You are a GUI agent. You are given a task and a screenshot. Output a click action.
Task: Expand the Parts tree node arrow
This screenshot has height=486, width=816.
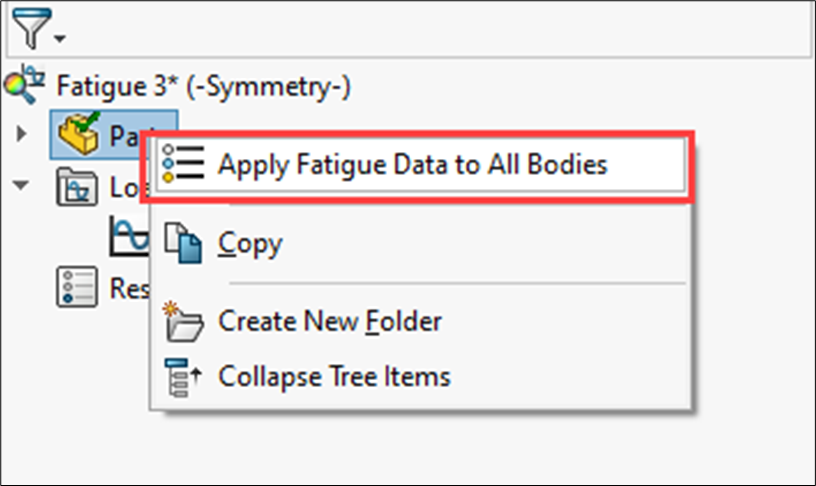click(23, 134)
